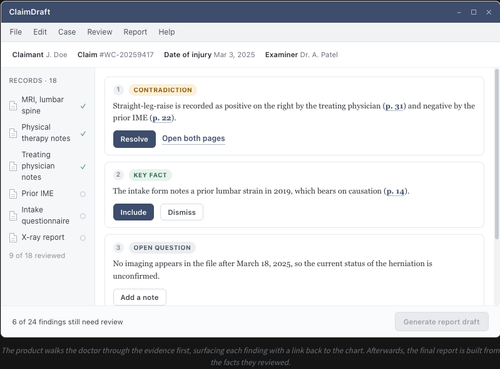
Task: Open the Intake questionnaire record
Action: click(x=48, y=215)
